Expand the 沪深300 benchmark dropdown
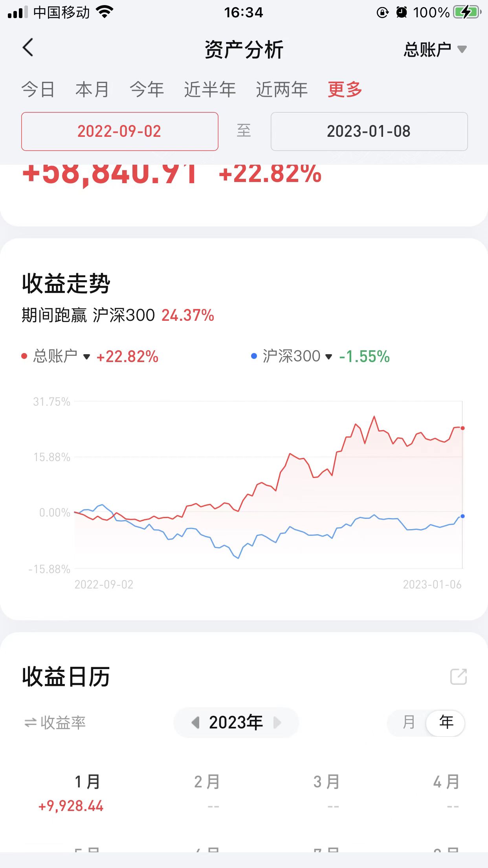Image resolution: width=488 pixels, height=868 pixels. (x=329, y=357)
